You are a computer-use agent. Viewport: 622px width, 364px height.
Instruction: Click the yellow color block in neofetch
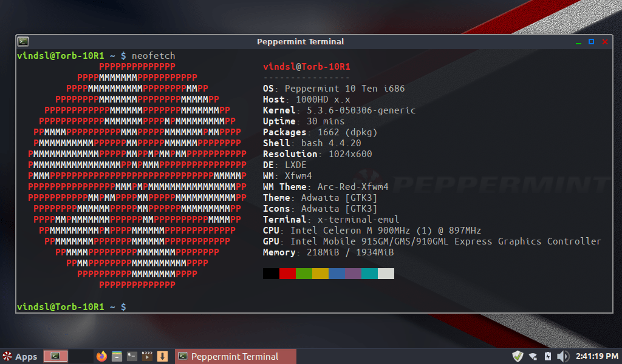coord(320,274)
